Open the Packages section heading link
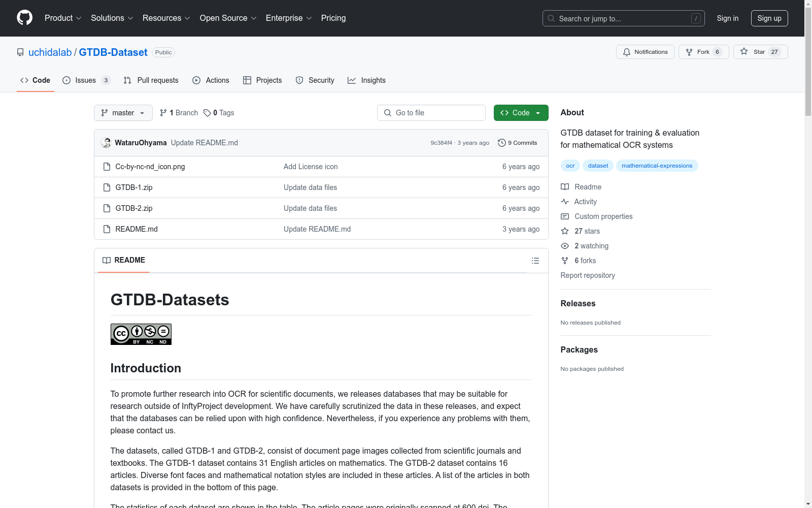Screen dimensions: 812x508 pyautogui.click(x=579, y=350)
